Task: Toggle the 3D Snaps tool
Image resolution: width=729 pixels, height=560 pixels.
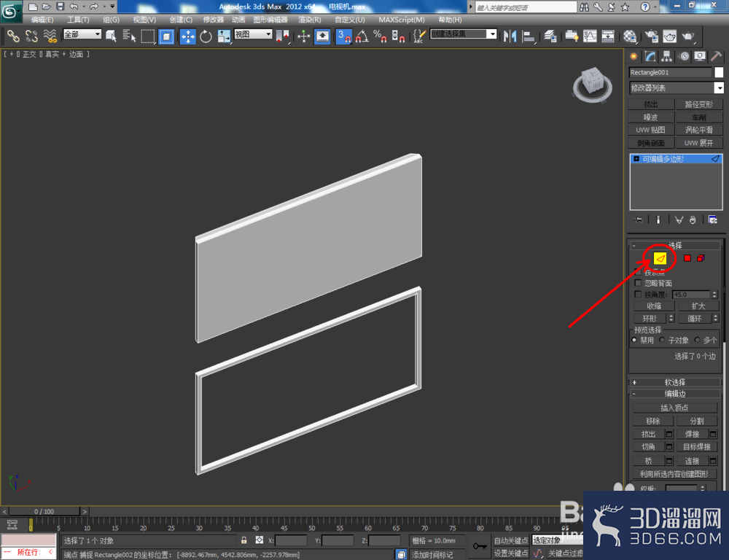Action: [x=343, y=36]
